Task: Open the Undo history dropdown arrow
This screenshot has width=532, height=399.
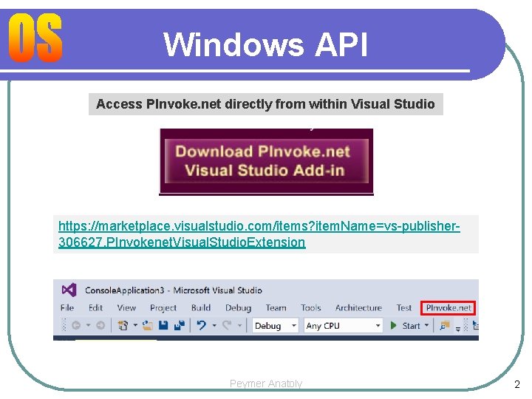Action: pos(214,325)
